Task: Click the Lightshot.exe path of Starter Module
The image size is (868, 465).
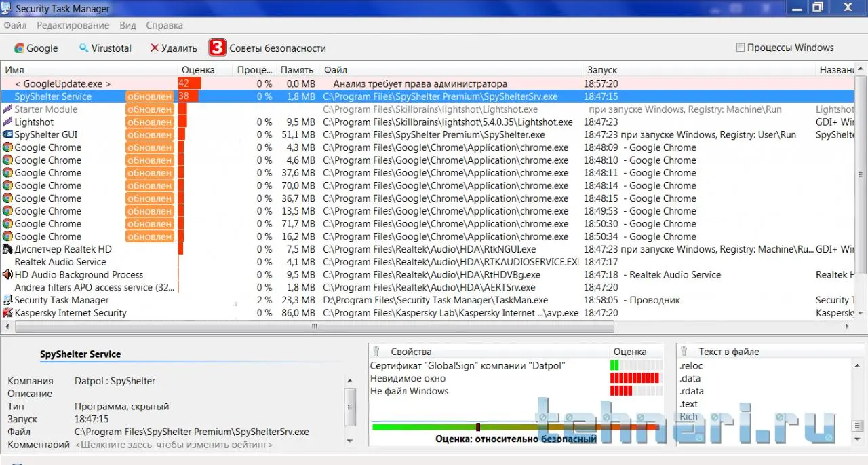Action: click(431, 109)
